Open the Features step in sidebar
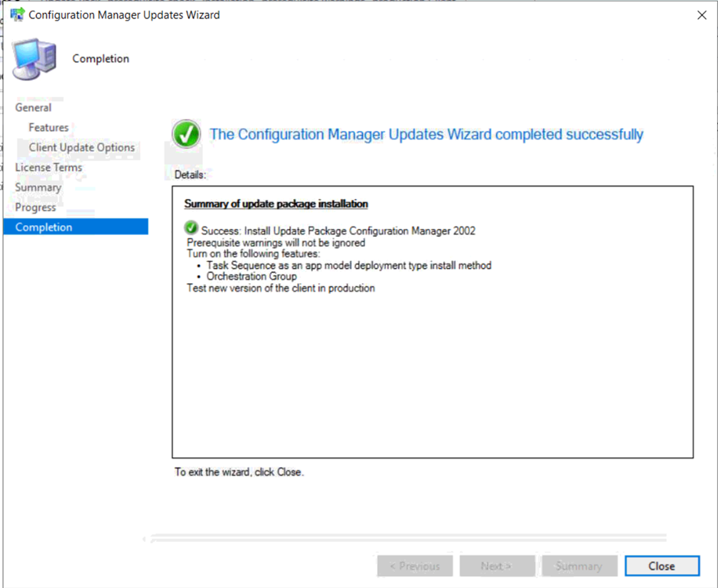 tap(49, 128)
